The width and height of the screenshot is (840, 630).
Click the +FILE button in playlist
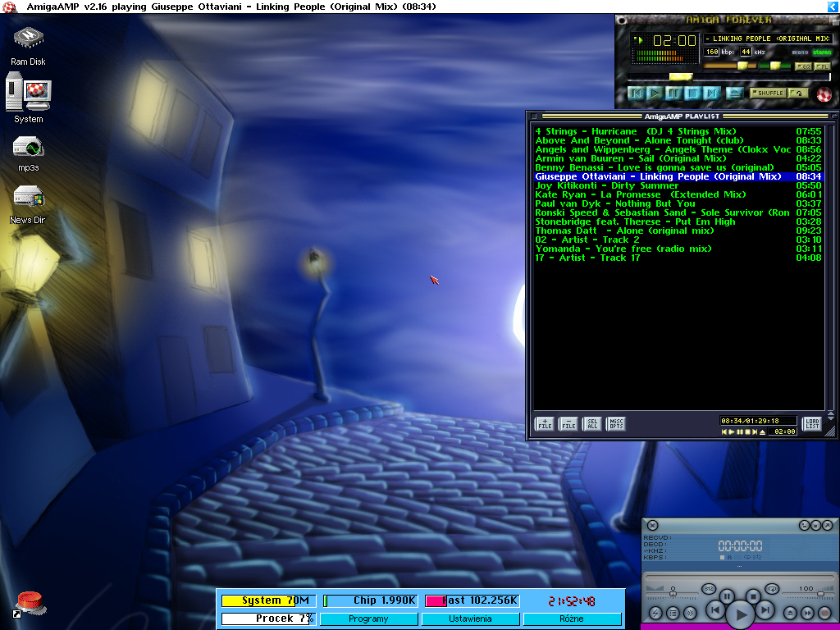(x=545, y=424)
